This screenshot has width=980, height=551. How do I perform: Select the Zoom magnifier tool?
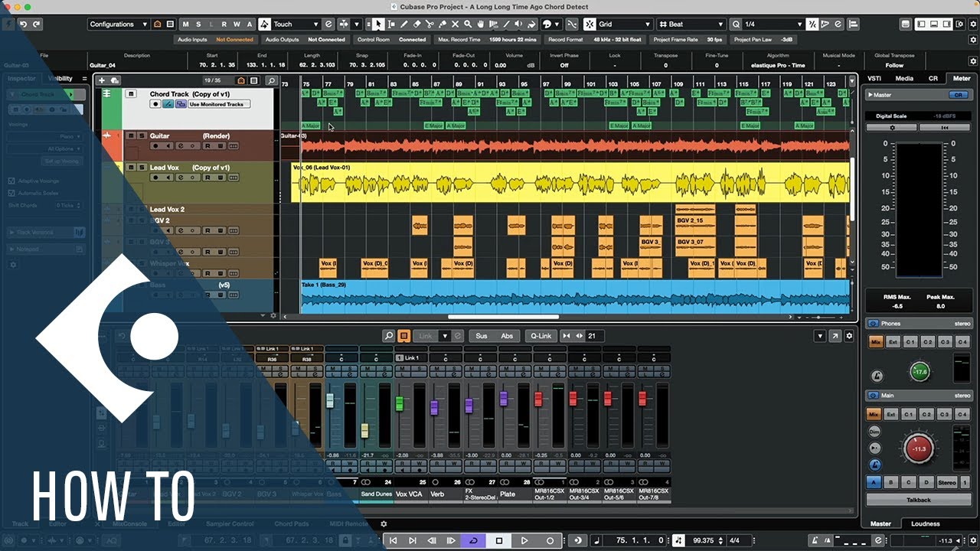467,24
